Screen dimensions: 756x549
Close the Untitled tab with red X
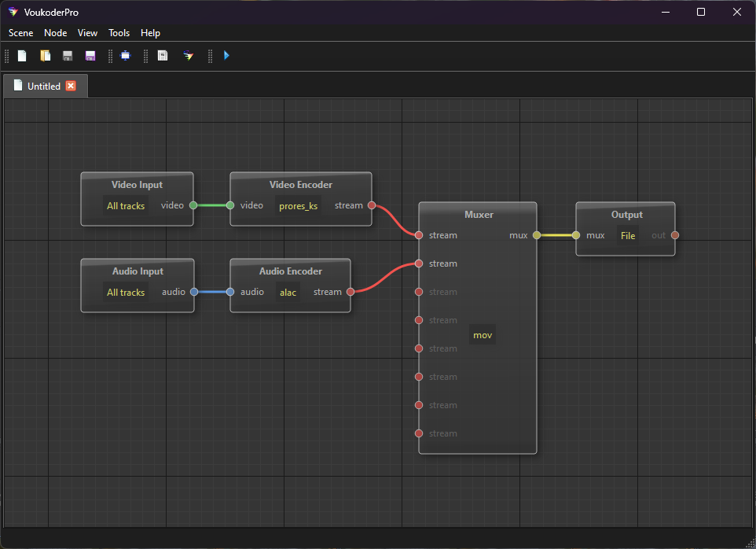[71, 86]
